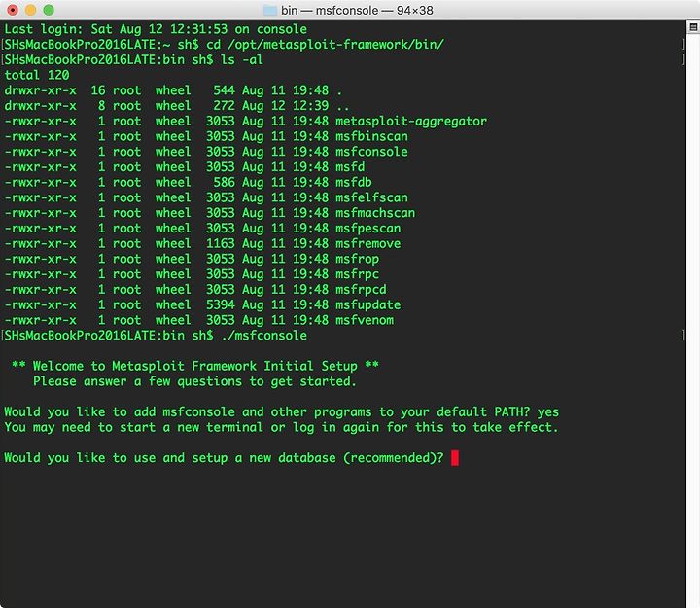Click the 'You may need to start a new terminal' line
This screenshot has height=608, width=700.
[x=281, y=427]
